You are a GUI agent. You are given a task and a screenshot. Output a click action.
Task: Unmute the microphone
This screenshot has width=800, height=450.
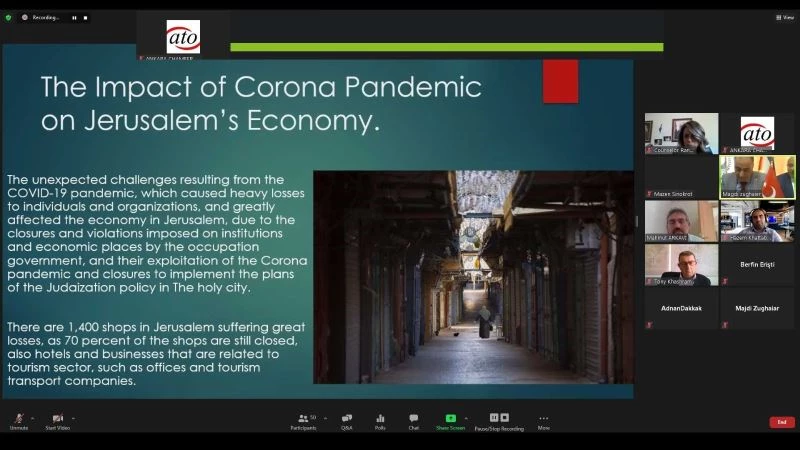point(18,420)
